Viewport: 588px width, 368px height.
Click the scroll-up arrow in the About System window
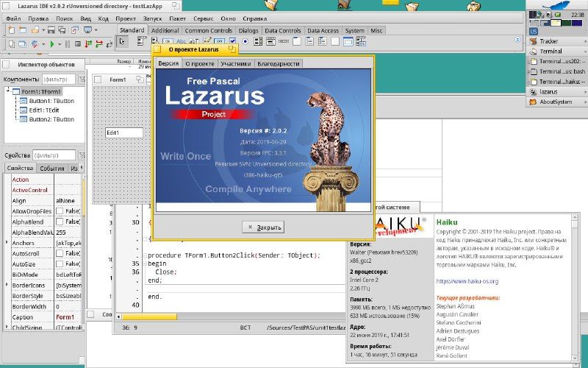pyautogui.click(x=575, y=218)
